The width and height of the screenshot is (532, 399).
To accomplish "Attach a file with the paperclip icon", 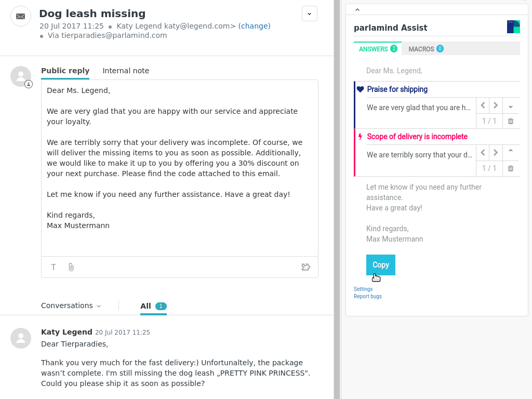I will coord(71,267).
